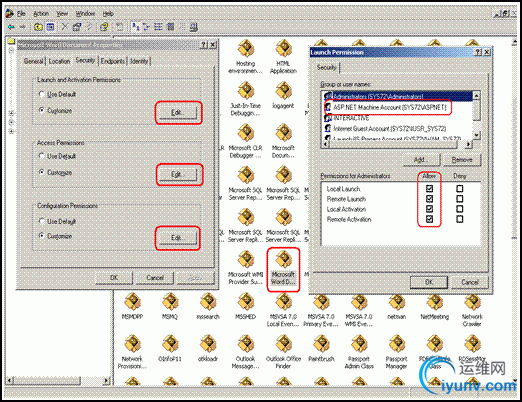Check the Deny box for Remote Activation
The height and width of the screenshot is (402, 522).
[x=460, y=219]
